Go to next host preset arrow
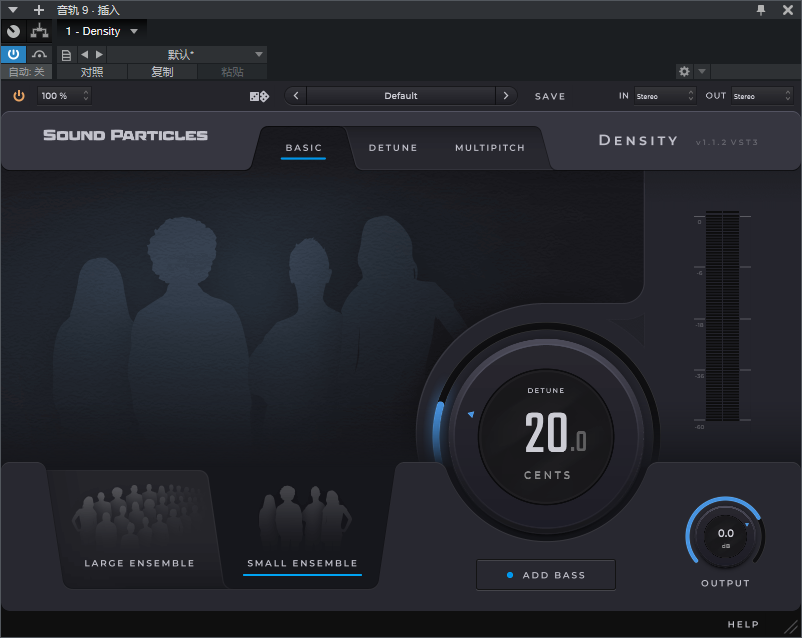This screenshot has width=802, height=638. point(99,54)
